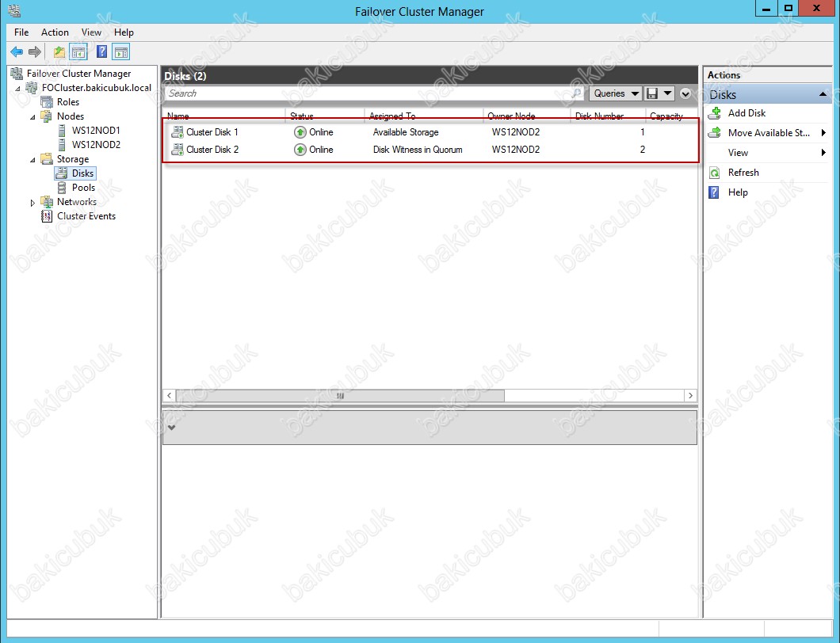Click the Back arrow toolbar icon

17,52
